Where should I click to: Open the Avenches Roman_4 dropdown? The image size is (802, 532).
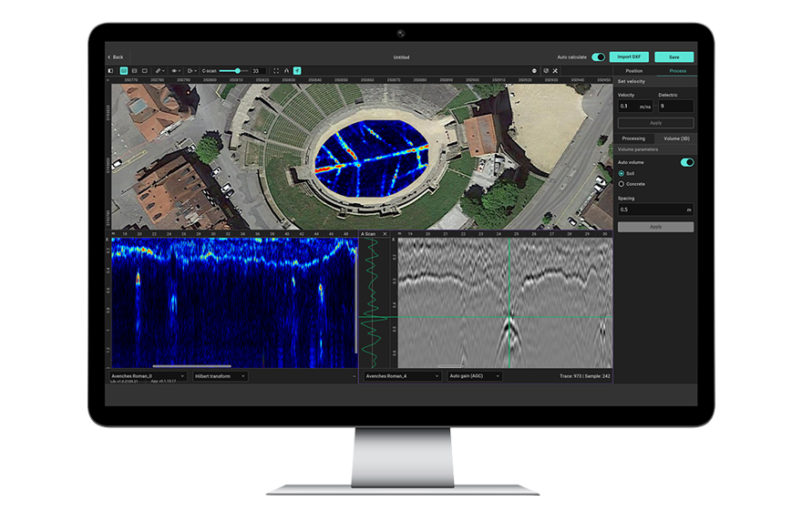click(403, 376)
